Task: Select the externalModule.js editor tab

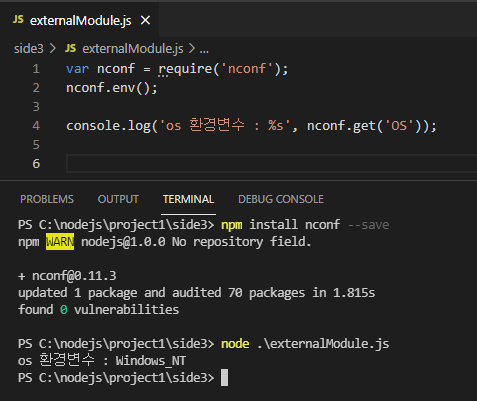Action: coord(79,20)
